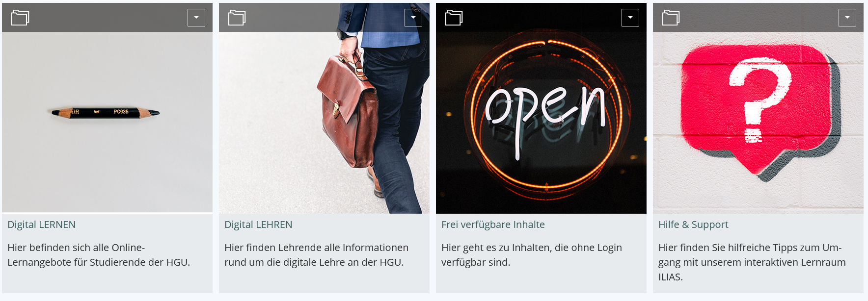This screenshot has width=868, height=301.
Task: Click folder icon on Digital LERNEN card
Action: pos(20,18)
